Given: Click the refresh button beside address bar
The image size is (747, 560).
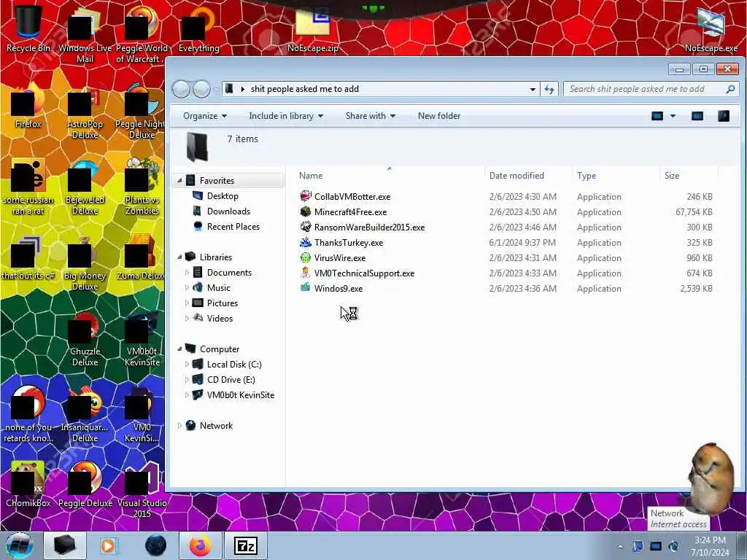Looking at the screenshot, I should pyautogui.click(x=549, y=89).
